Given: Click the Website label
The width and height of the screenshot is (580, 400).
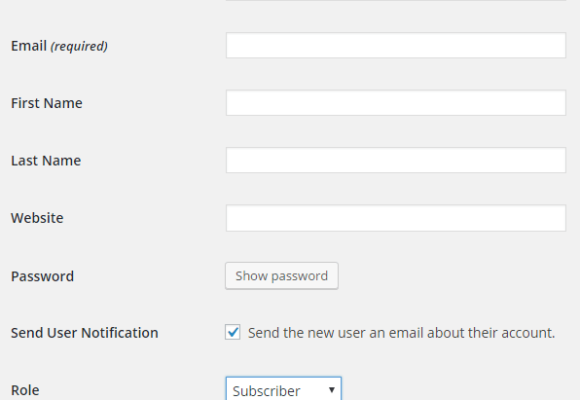Looking at the screenshot, I should (x=37, y=218).
